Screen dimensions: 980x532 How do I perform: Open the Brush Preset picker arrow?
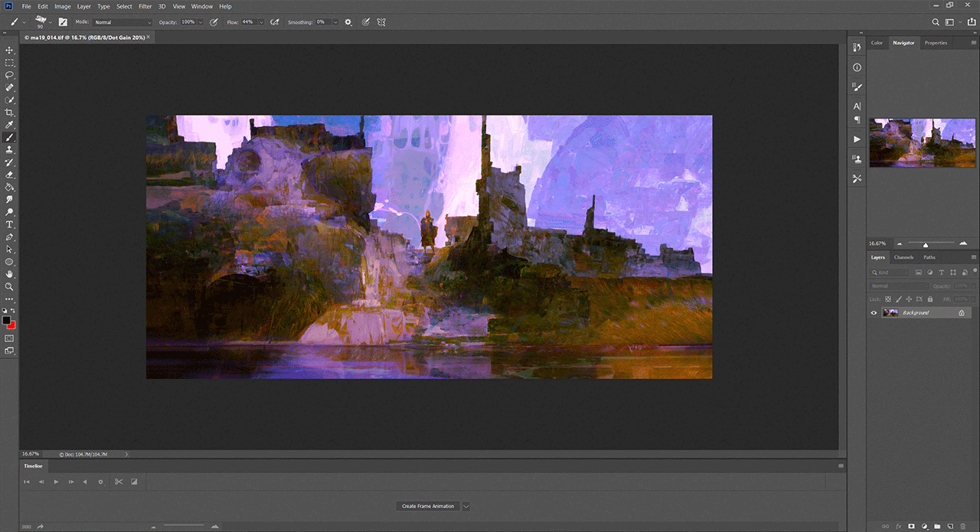coord(51,22)
